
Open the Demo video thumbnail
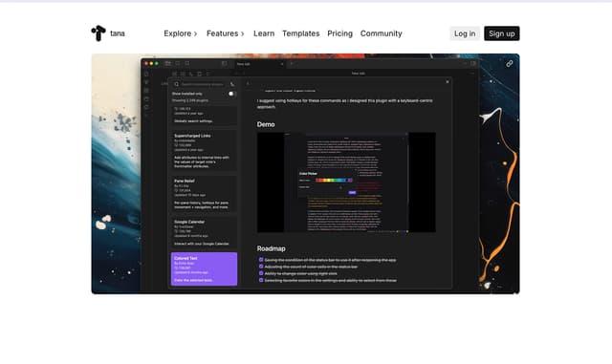(x=346, y=182)
